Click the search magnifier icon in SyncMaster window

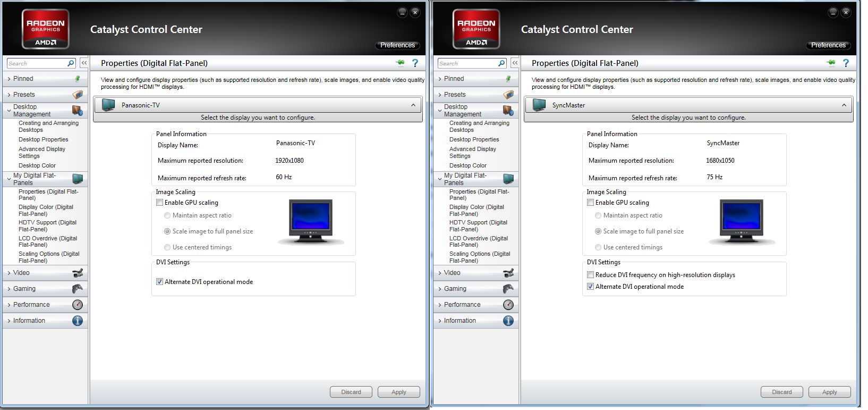(501, 63)
